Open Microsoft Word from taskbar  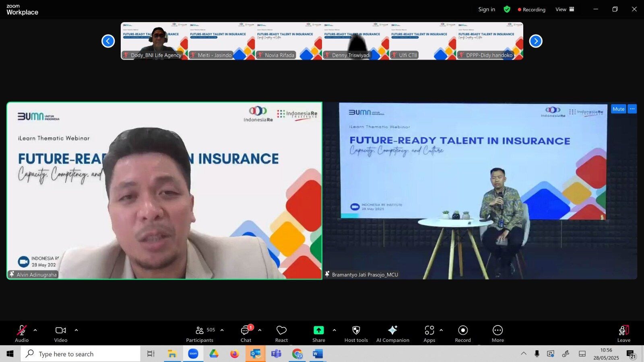[x=318, y=354]
